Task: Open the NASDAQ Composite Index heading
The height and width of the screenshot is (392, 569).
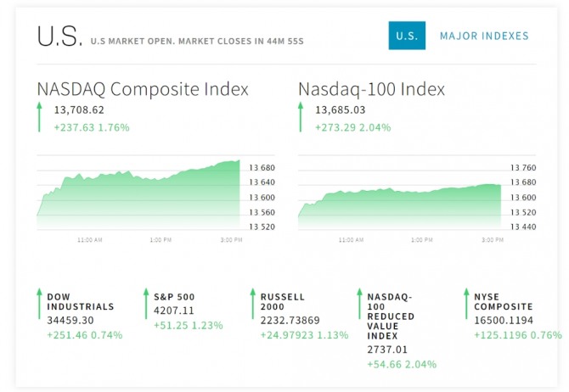Action: (143, 88)
